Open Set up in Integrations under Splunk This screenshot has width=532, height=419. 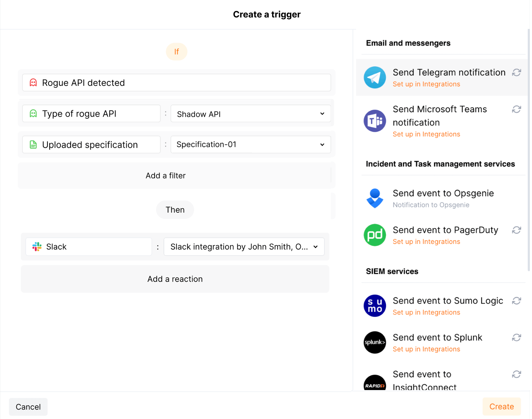click(426, 349)
